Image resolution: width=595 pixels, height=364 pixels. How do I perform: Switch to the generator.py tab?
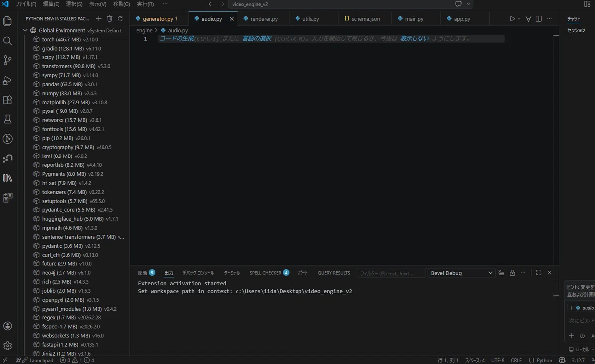point(159,19)
